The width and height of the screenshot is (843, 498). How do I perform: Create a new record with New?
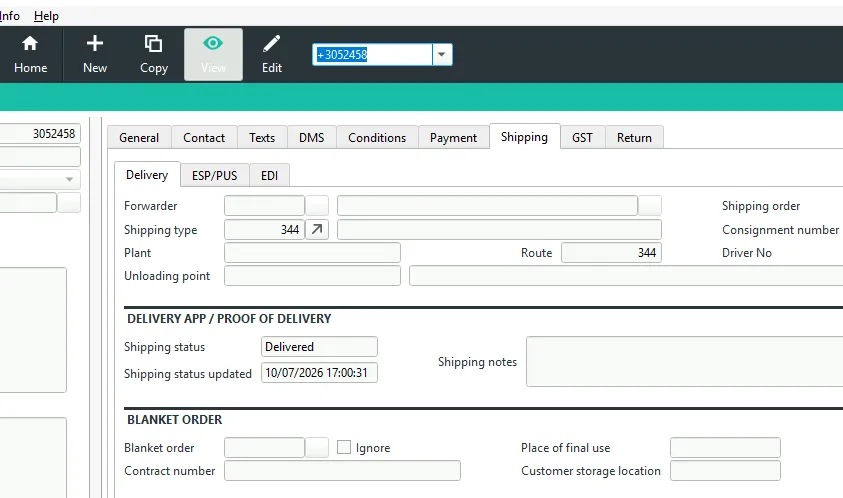(x=95, y=55)
